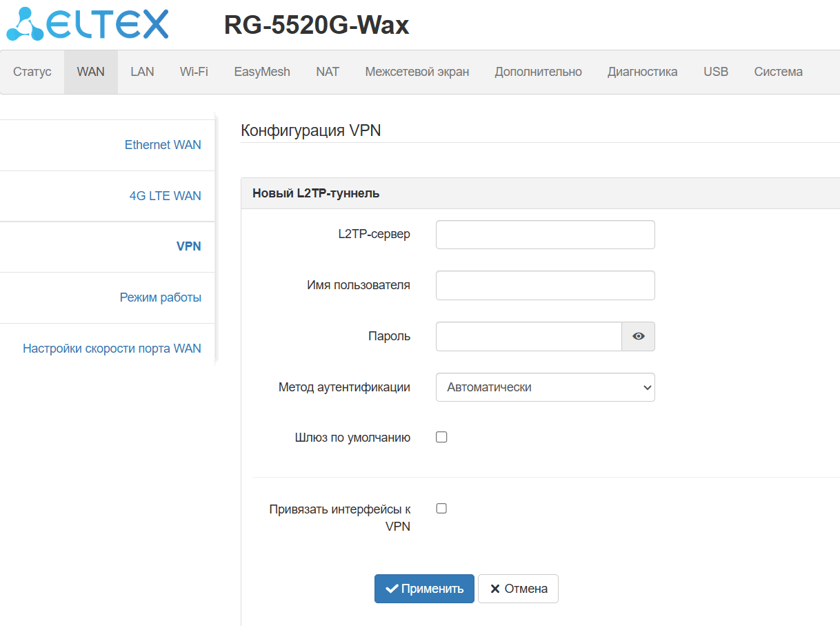The width and height of the screenshot is (840, 626).
Task: Open the Диагностика tab
Action: (x=642, y=72)
